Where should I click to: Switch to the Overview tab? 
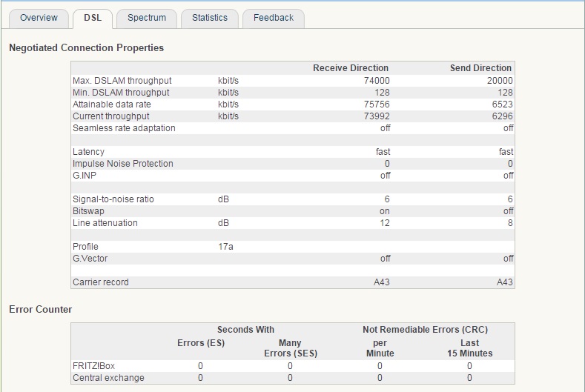[x=39, y=18]
